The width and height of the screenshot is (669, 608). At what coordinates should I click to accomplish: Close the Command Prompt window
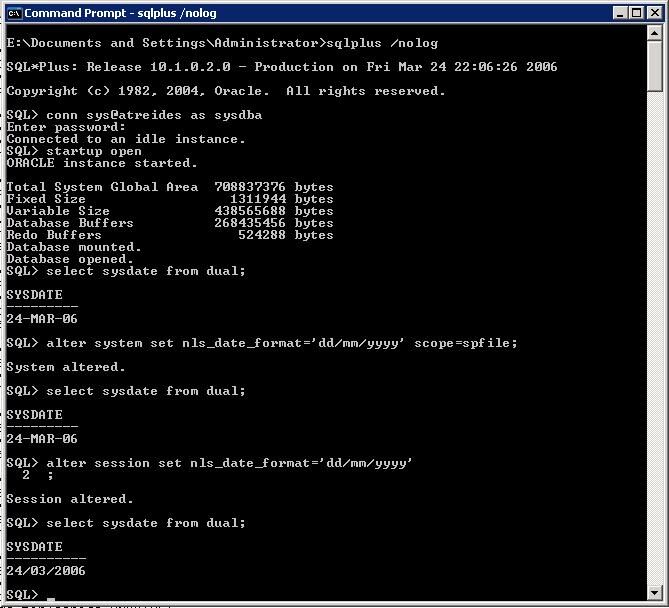(x=654, y=13)
